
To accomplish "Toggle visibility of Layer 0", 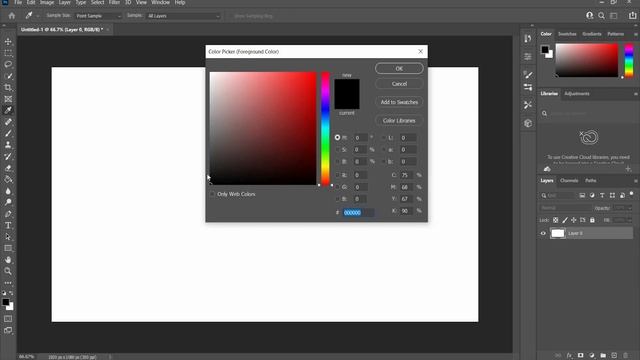I will coord(543,233).
